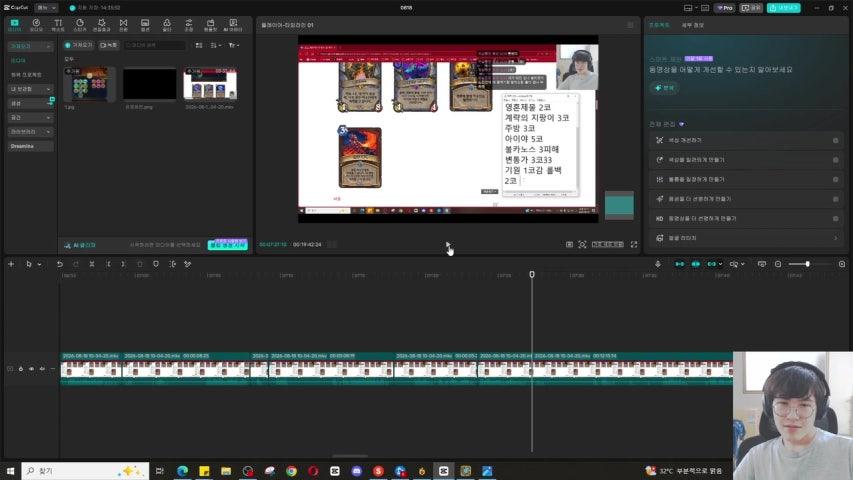Viewport: 853px width, 480px height.
Task: Click the Redo icon in timeline toolbar
Action: click(x=76, y=264)
